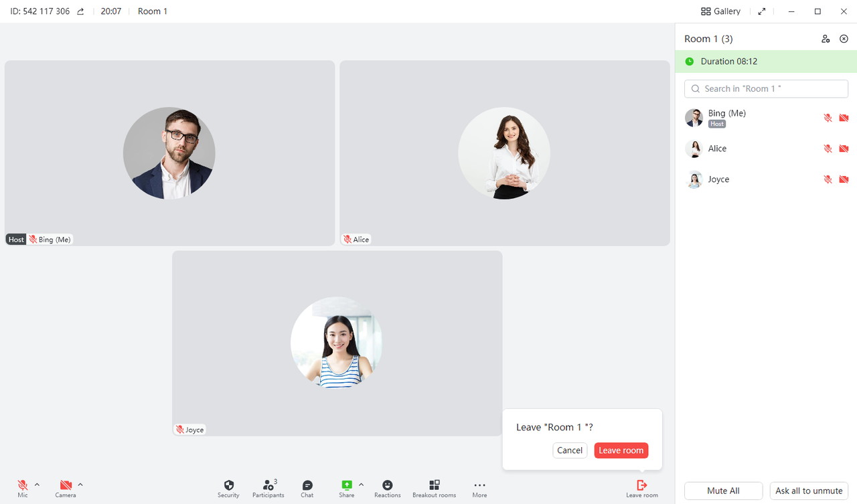Open the More menu in toolbar
This screenshot has height=504, width=857.
tap(479, 485)
